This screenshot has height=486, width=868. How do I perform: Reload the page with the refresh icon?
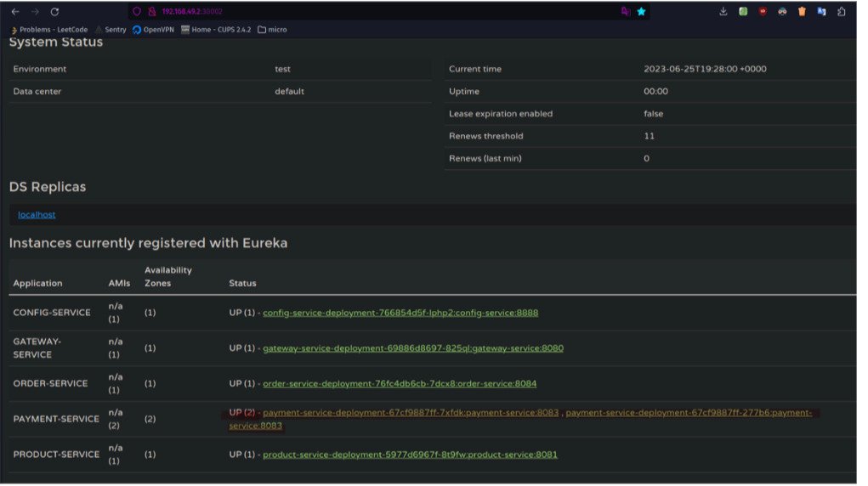point(54,12)
